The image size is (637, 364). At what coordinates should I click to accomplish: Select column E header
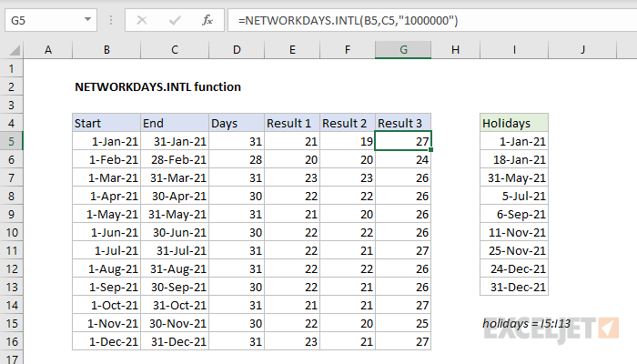pyautogui.click(x=292, y=50)
